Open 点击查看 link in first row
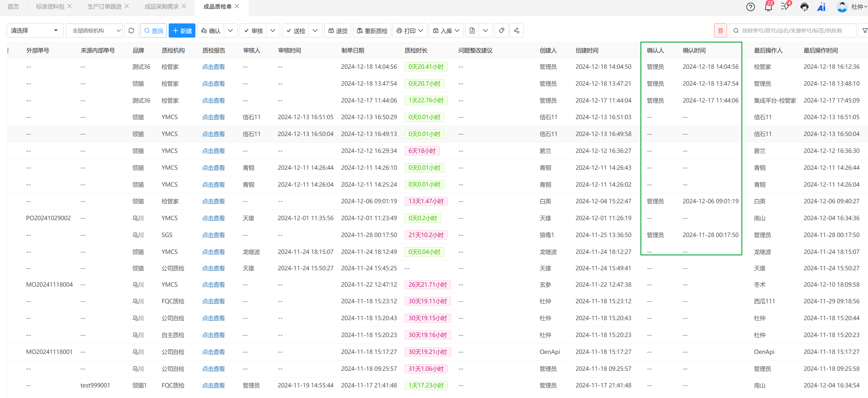 pos(213,67)
